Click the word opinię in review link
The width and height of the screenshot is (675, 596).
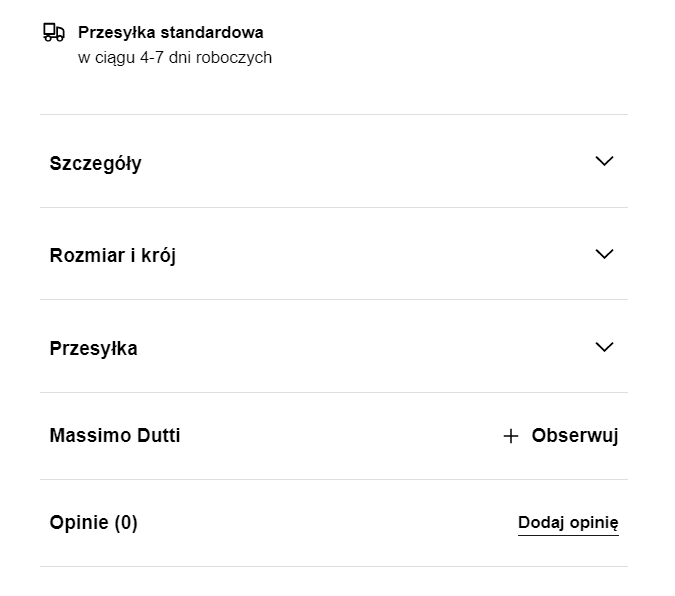coord(594,523)
